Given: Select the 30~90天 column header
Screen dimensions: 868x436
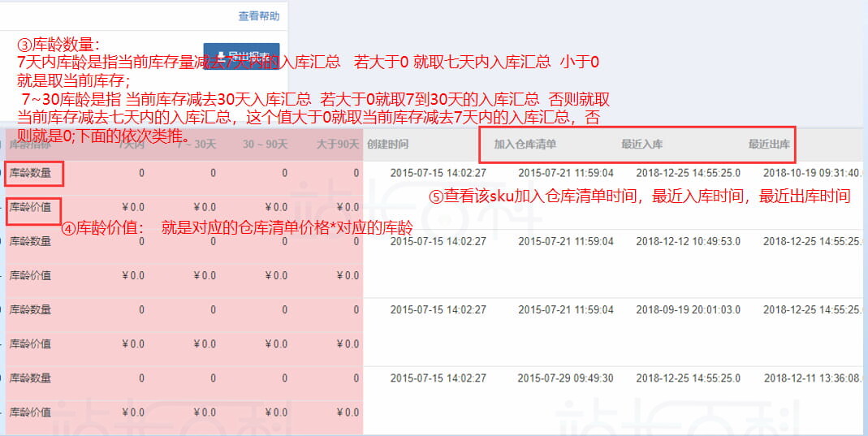Looking at the screenshot, I should point(266,145).
